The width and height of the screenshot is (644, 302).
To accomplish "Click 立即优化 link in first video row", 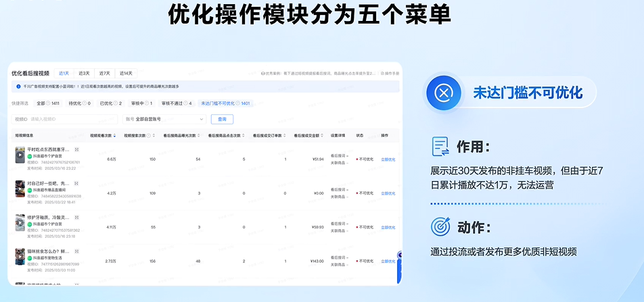I will click(x=388, y=159).
